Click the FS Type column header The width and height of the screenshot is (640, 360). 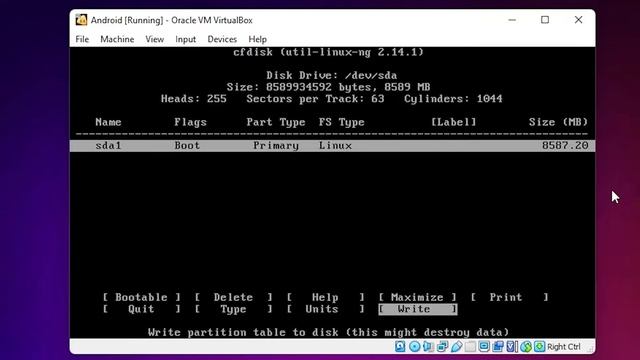coord(342,122)
